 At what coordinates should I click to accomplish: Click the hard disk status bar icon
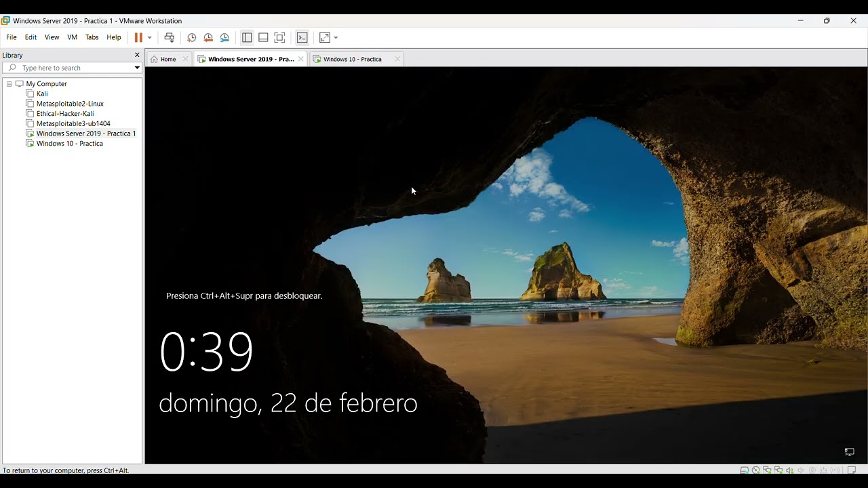(745, 470)
